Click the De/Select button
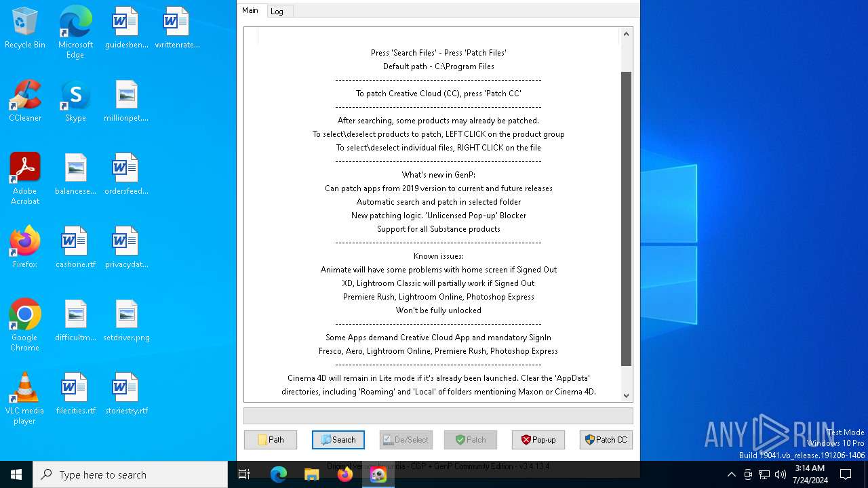 (406, 440)
